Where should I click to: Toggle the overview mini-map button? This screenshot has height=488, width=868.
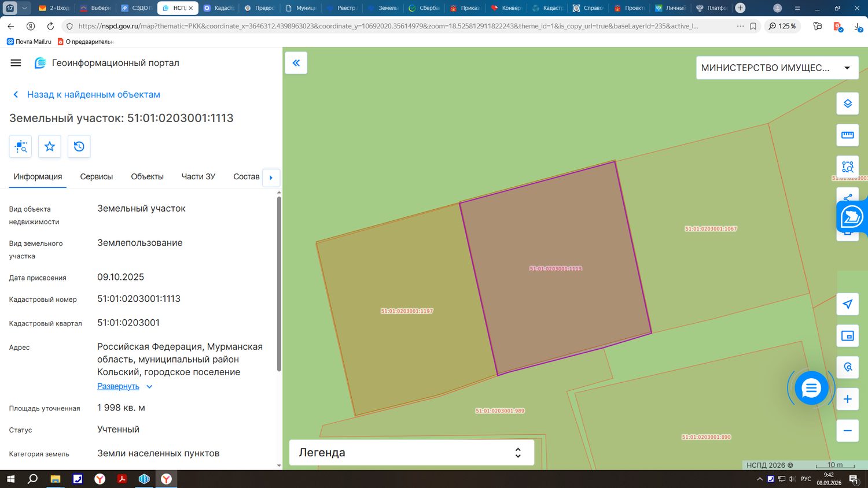pos(848,336)
